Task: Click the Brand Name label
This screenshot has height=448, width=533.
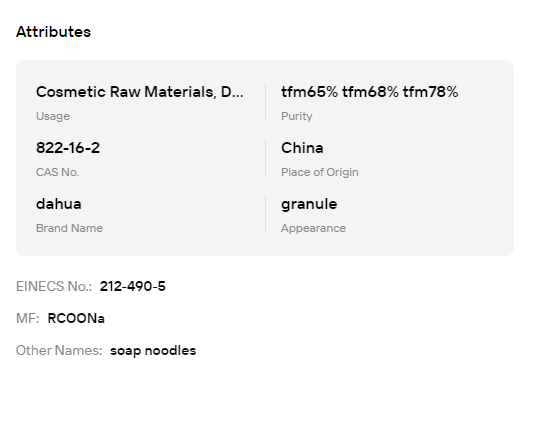Action: click(69, 228)
